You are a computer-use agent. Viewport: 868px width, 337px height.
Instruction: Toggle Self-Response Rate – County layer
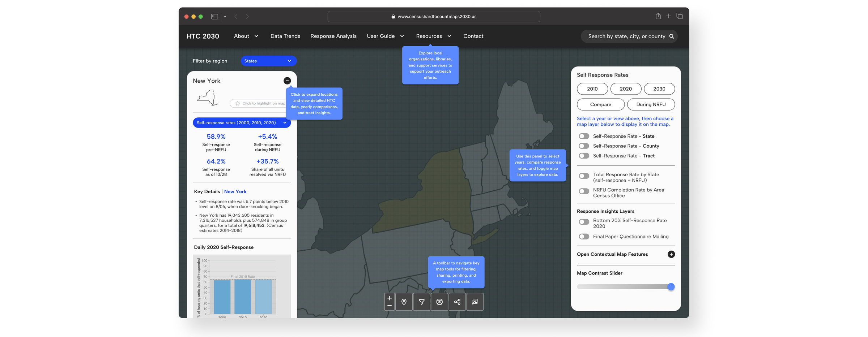(x=584, y=146)
